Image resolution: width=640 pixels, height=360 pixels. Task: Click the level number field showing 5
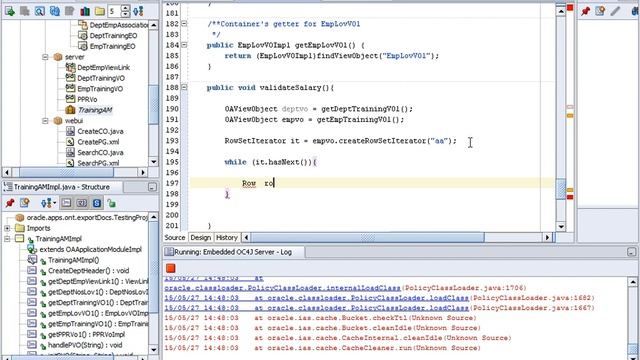[x=114, y=11]
